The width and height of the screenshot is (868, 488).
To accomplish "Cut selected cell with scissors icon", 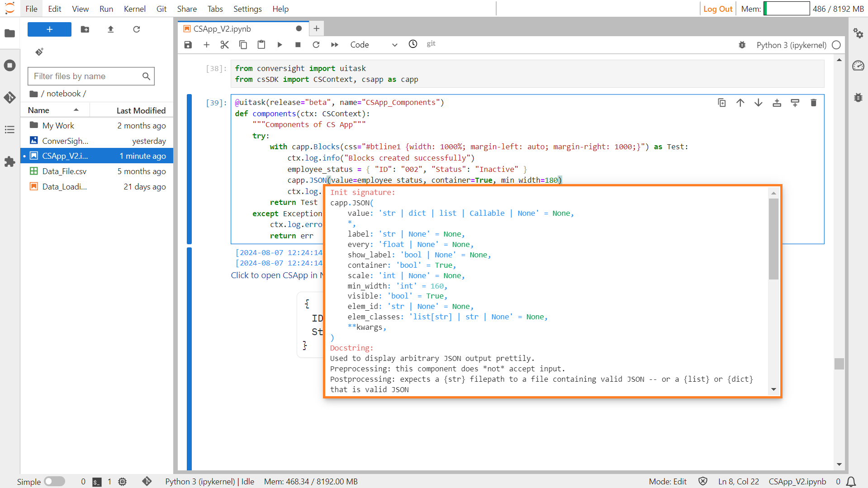I will click(x=225, y=45).
